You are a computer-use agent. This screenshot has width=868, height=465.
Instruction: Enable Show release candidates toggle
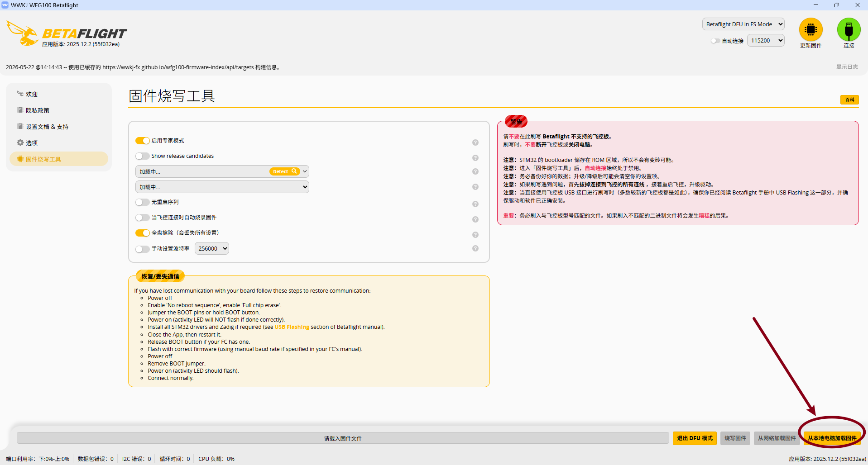(x=143, y=156)
